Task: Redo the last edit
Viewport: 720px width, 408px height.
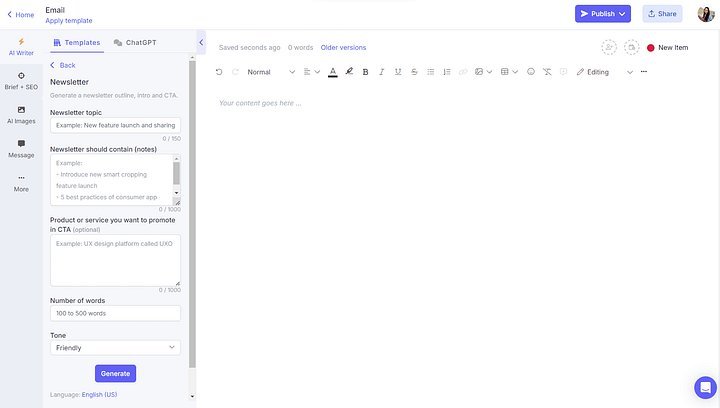Action: [236, 72]
